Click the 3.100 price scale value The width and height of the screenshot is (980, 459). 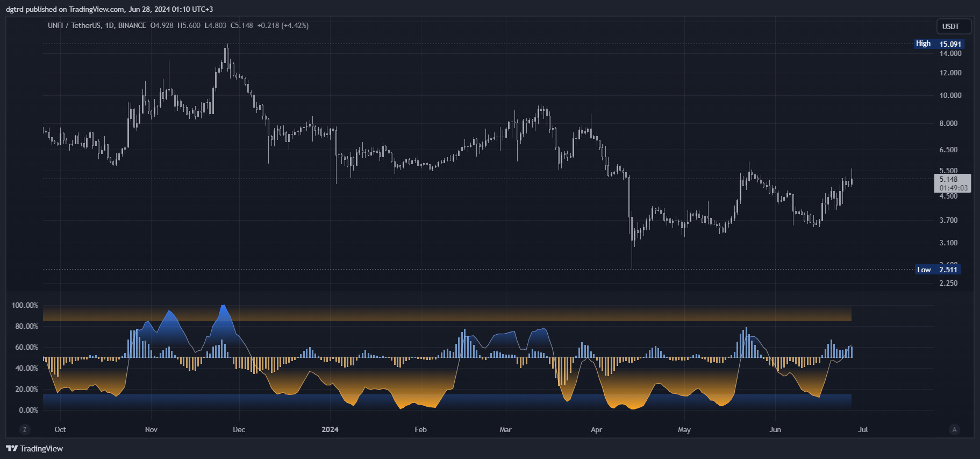coord(948,243)
